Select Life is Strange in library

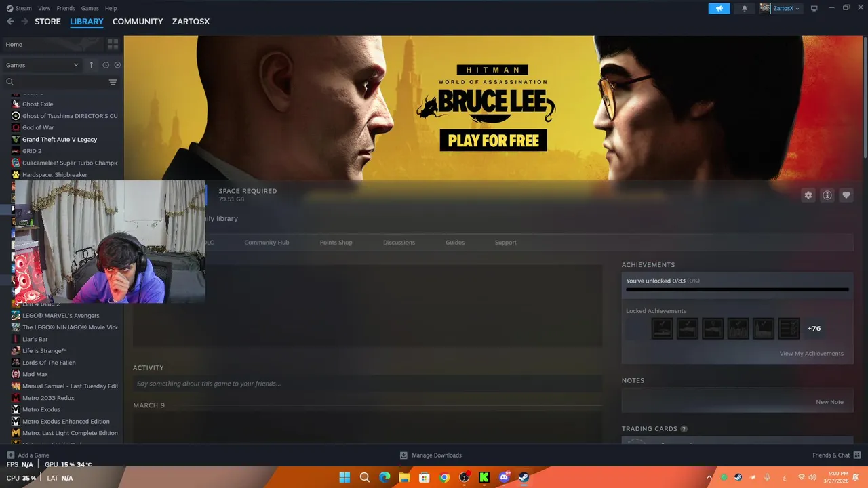(x=45, y=350)
